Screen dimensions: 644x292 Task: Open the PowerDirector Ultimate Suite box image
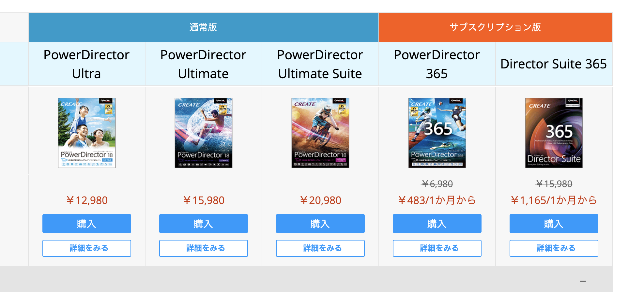320,133
